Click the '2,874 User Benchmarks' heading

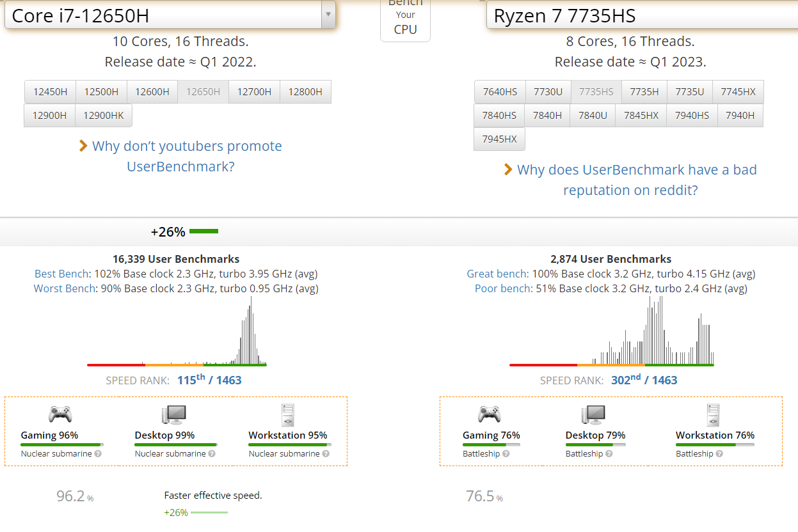pyautogui.click(x=611, y=259)
